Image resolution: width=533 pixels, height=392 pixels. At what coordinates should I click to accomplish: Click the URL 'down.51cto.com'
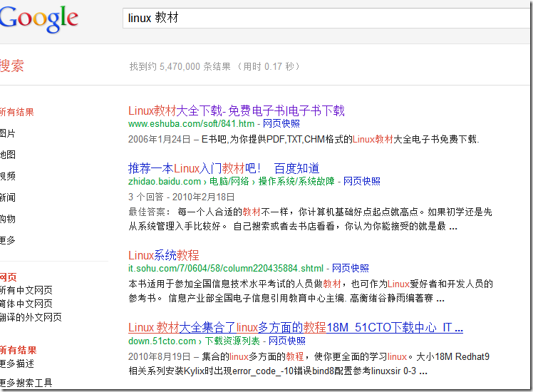(x=162, y=341)
